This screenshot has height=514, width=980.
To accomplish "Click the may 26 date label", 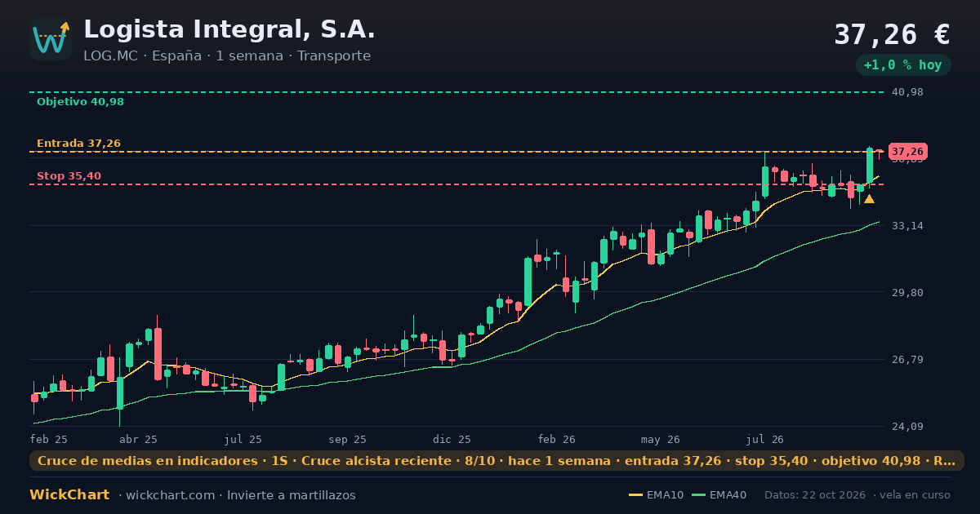I will [661, 439].
